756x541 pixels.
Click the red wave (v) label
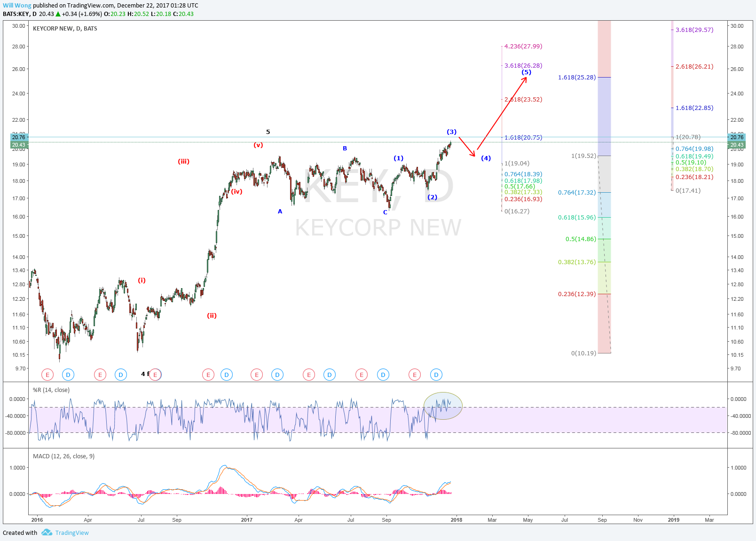pyautogui.click(x=258, y=145)
